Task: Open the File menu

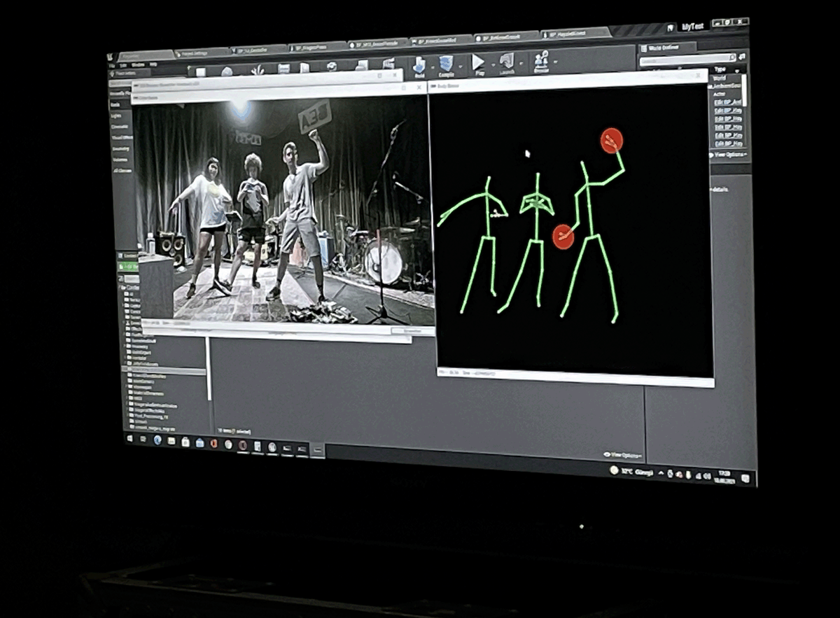Action: click(112, 65)
